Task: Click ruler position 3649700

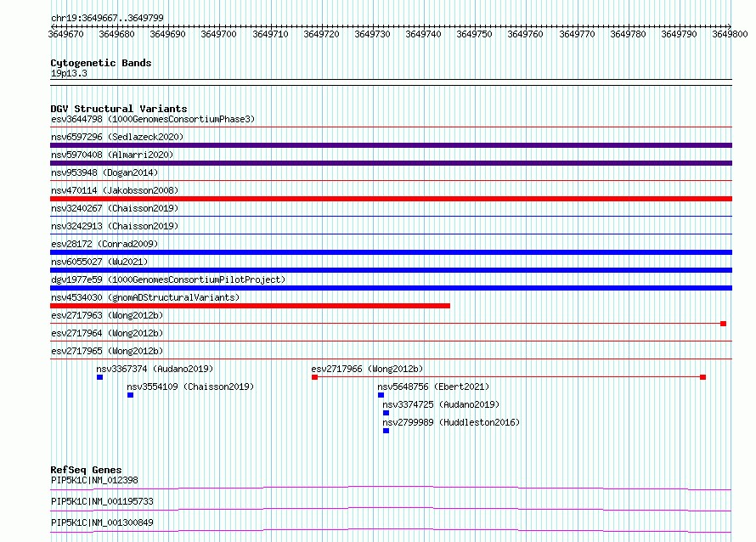Action: [218, 34]
